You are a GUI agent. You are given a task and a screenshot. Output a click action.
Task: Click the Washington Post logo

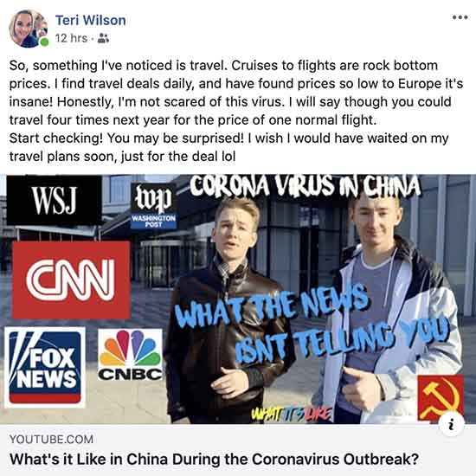pos(153,207)
